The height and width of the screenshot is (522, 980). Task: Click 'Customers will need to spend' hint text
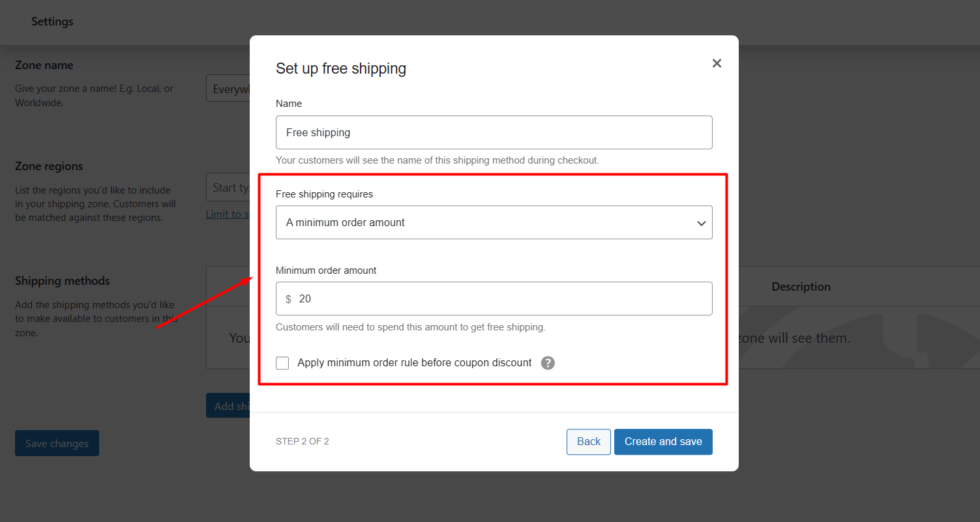tap(411, 327)
